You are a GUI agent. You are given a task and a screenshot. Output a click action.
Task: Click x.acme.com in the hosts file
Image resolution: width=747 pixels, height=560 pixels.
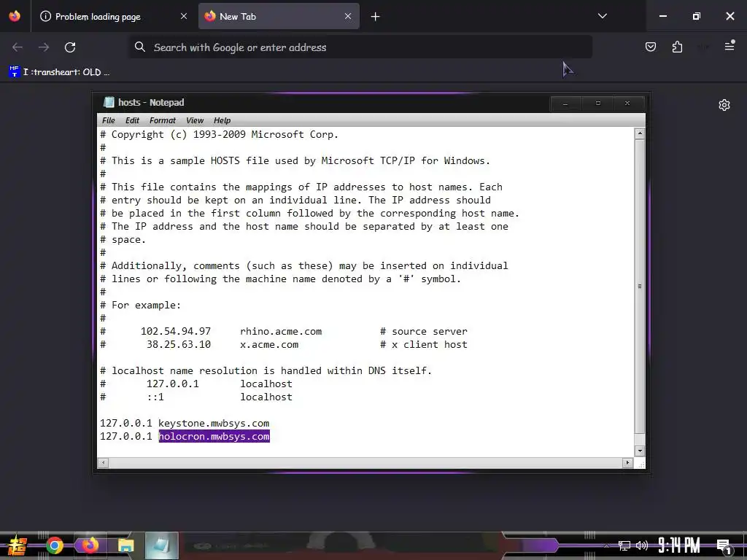269,345
